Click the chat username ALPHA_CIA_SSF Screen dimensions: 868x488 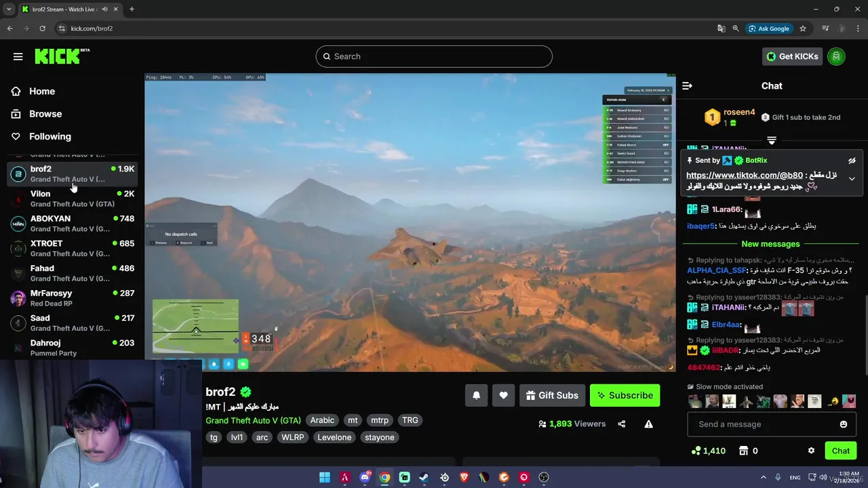[x=717, y=270]
